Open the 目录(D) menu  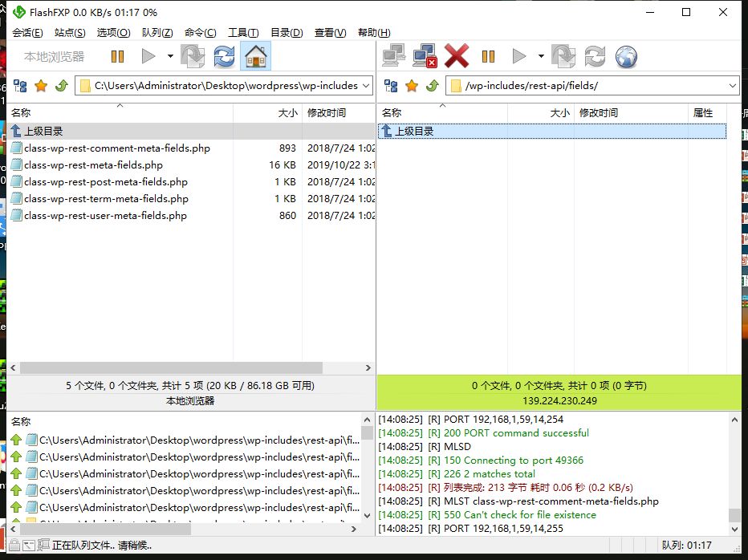287,32
